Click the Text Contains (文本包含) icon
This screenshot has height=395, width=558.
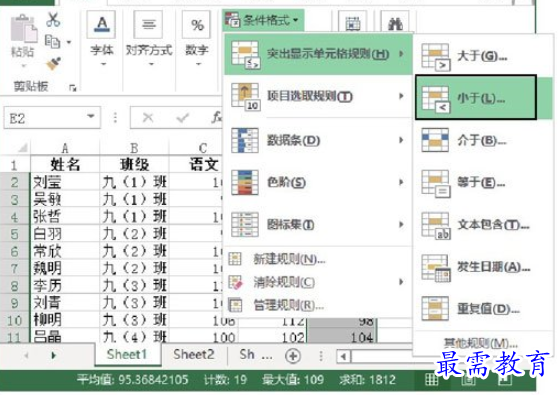pyautogui.click(x=436, y=225)
